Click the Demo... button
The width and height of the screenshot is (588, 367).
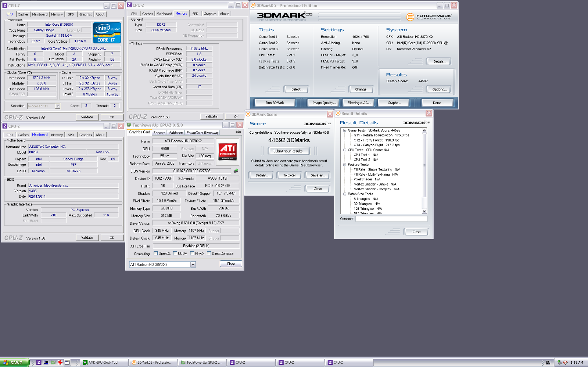438,103
